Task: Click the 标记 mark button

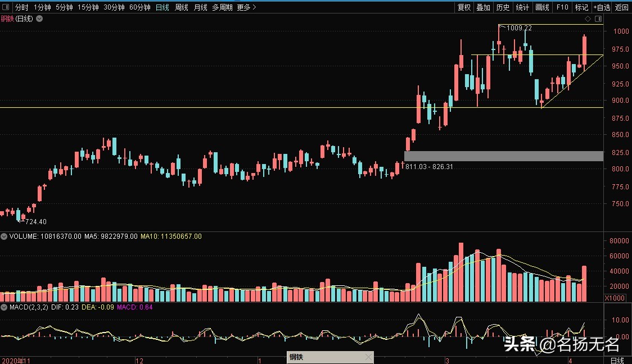Action: tap(581, 7)
